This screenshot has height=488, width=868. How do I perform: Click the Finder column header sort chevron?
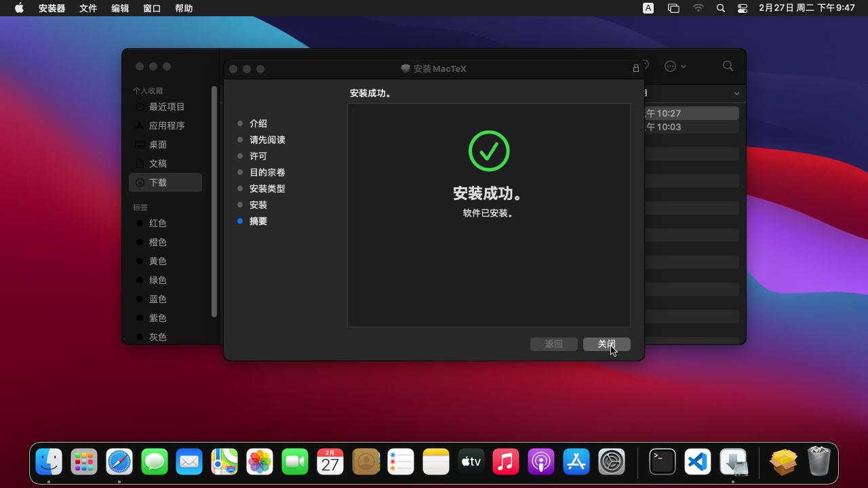[737, 94]
